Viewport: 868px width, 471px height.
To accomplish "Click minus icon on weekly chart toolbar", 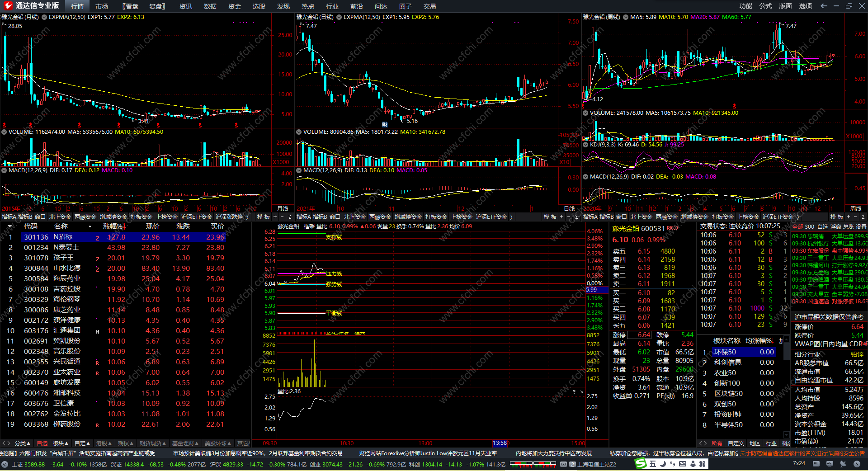I will (855, 217).
